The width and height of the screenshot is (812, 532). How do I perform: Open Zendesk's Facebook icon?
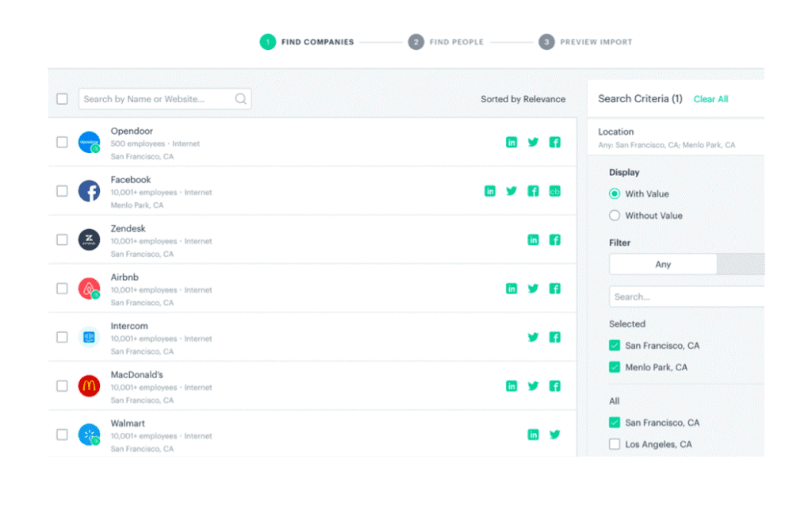click(554, 240)
